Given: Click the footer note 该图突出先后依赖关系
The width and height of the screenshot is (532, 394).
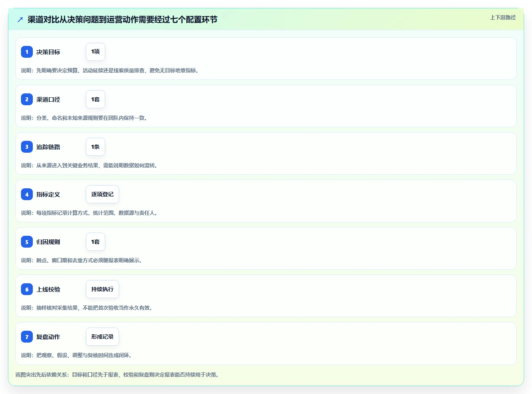Looking at the screenshot, I should pyautogui.click(x=118, y=375).
